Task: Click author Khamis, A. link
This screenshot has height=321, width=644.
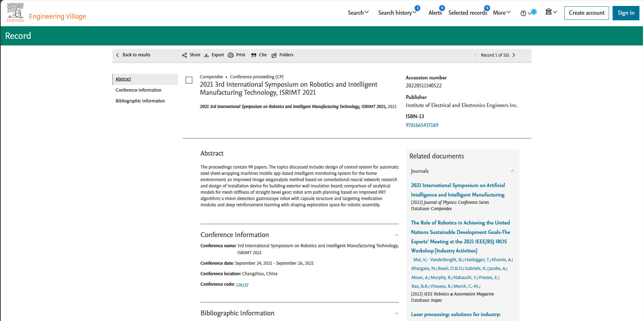Action: (502, 260)
